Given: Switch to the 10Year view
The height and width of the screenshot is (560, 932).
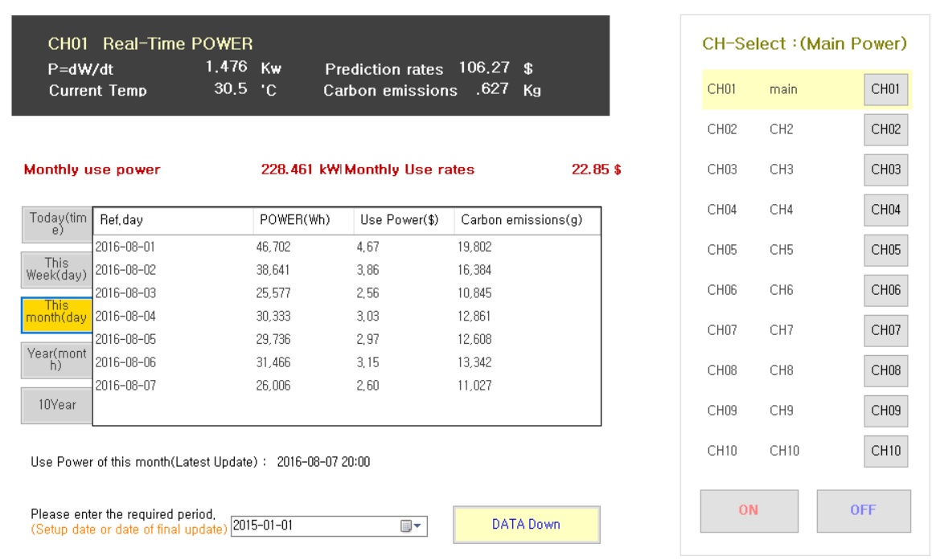Looking at the screenshot, I should [x=57, y=405].
